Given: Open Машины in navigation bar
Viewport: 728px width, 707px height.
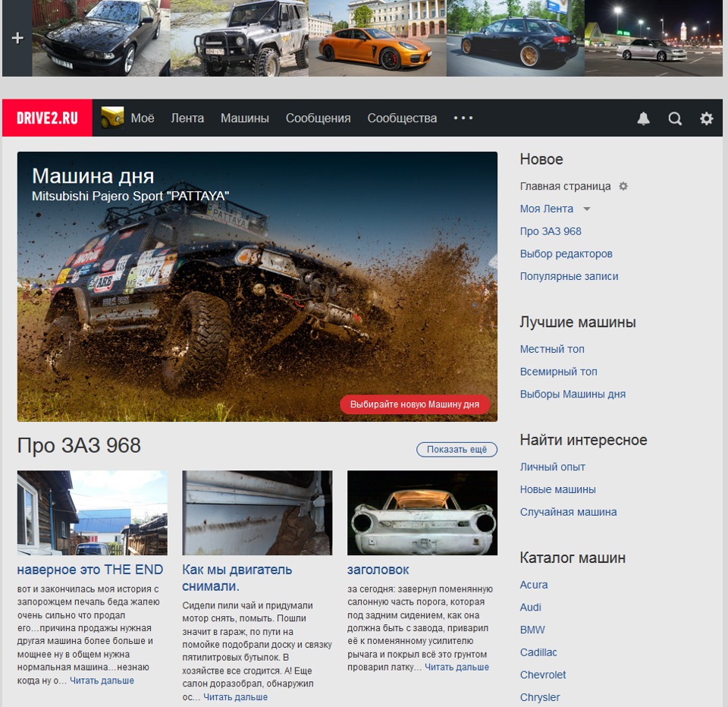Looking at the screenshot, I should 245,118.
